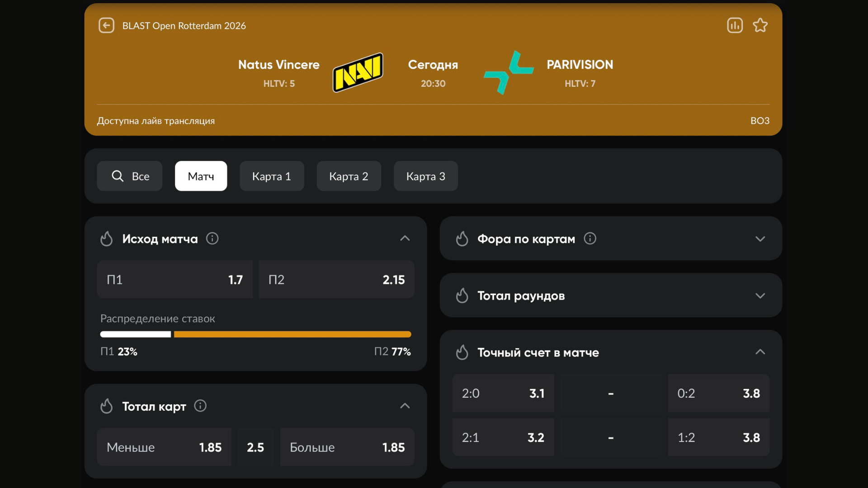Click the orange П2 bet distribution bar
The image size is (868, 488).
292,334
